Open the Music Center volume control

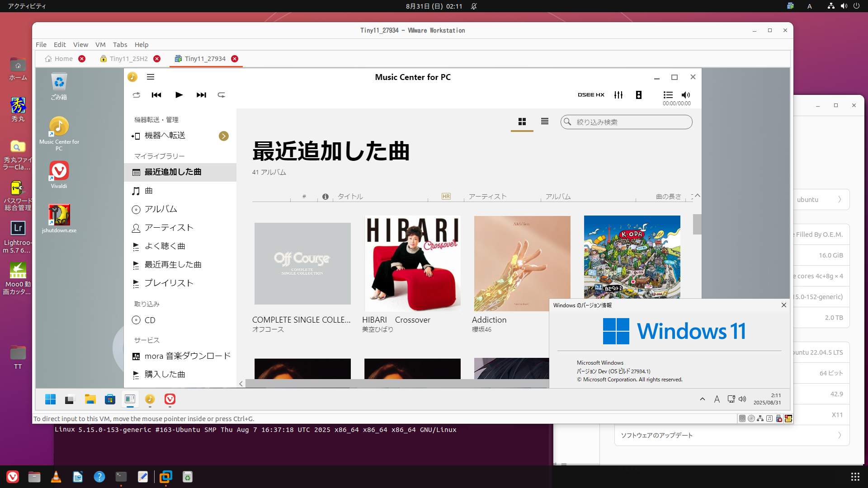[686, 95]
